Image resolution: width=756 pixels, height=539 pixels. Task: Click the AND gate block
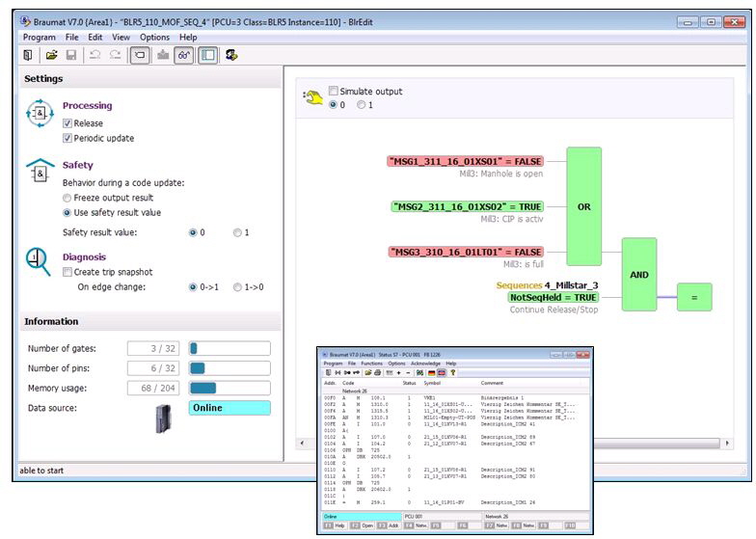click(638, 274)
